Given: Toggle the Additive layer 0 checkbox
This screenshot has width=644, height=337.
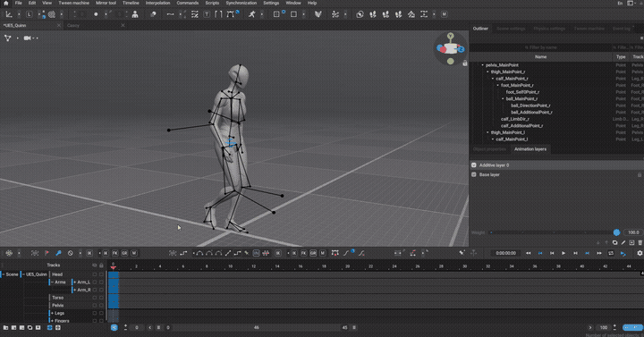Looking at the screenshot, I should 474,165.
